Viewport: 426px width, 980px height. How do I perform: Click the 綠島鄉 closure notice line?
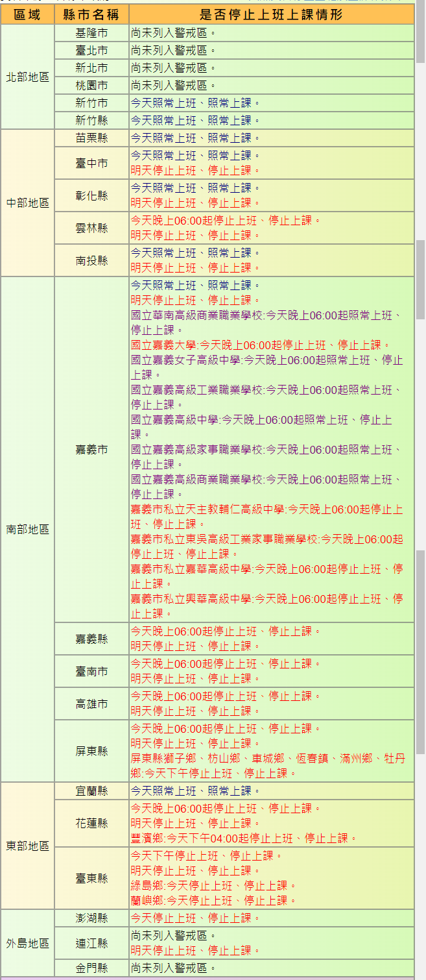click(x=213, y=885)
